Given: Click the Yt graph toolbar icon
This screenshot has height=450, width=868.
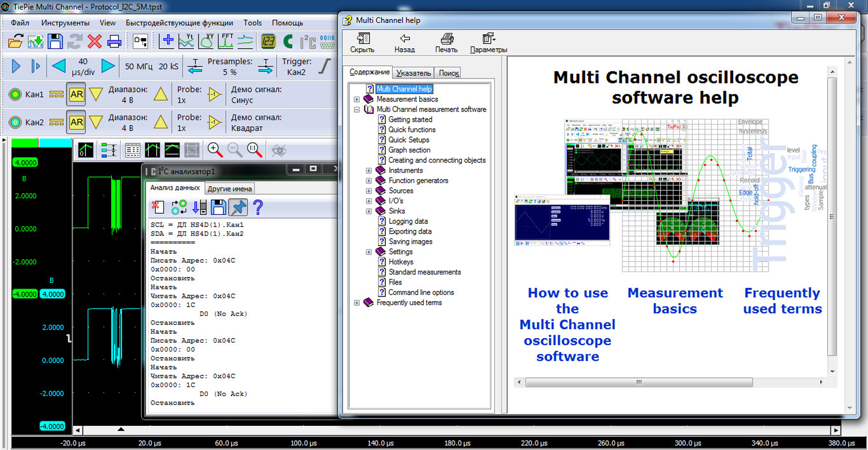Looking at the screenshot, I should (186, 42).
